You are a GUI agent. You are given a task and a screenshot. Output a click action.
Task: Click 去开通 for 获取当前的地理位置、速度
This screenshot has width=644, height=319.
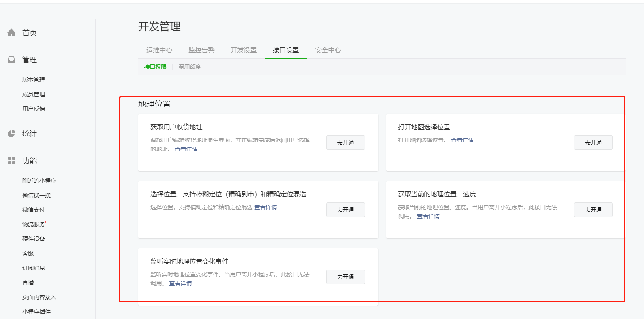tap(593, 210)
